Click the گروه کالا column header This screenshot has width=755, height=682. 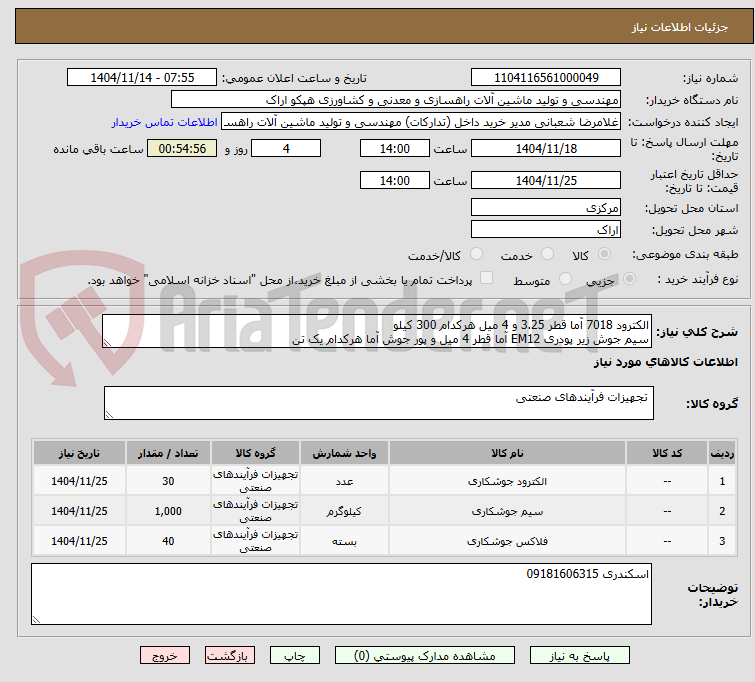coord(255,453)
